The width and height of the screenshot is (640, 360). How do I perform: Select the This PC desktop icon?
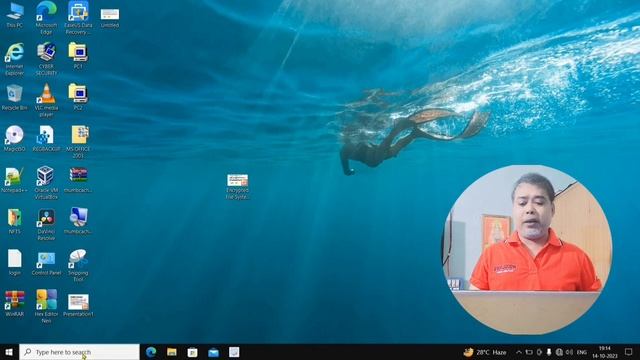(x=15, y=15)
